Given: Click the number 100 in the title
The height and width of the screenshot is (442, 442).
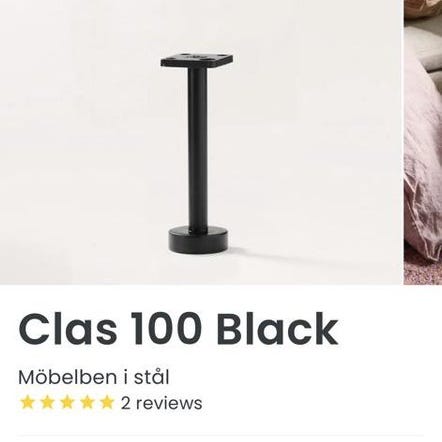Looking at the screenshot, I should 166,329.
